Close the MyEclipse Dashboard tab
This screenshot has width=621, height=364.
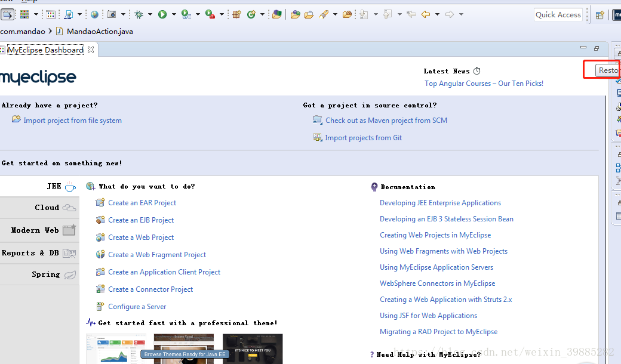coord(91,50)
